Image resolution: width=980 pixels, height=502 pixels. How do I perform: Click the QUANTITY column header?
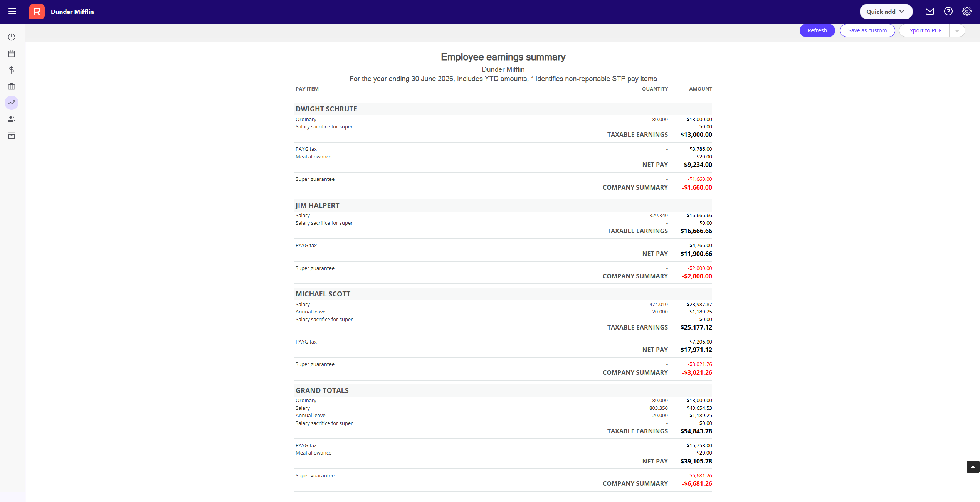click(655, 89)
